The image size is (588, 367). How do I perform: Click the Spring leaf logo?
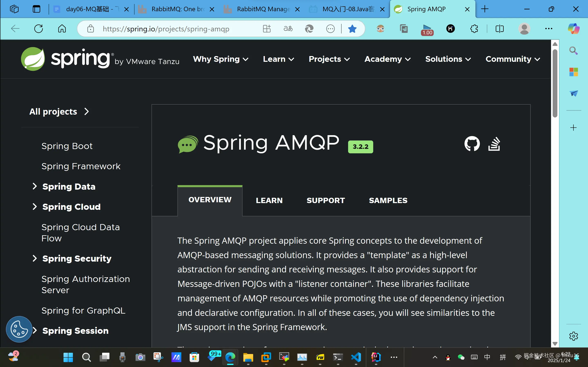(33, 59)
